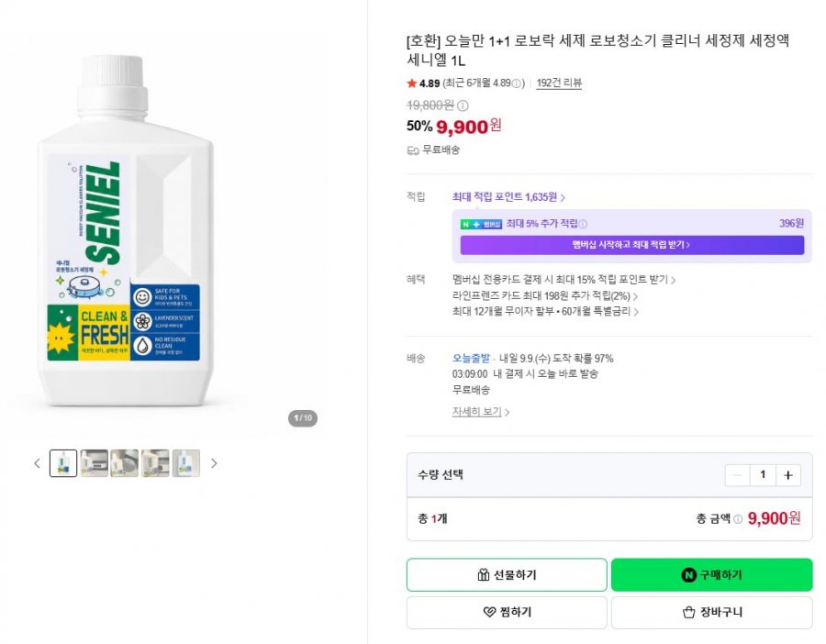
Task: Click the info icon beside the original price
Action: (463, 105)
